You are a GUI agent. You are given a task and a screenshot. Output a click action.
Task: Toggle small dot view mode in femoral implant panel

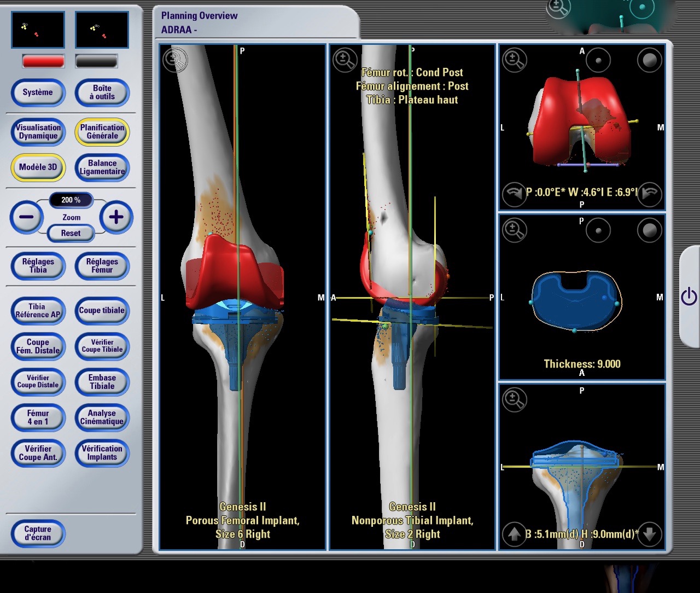coord(598,61)
